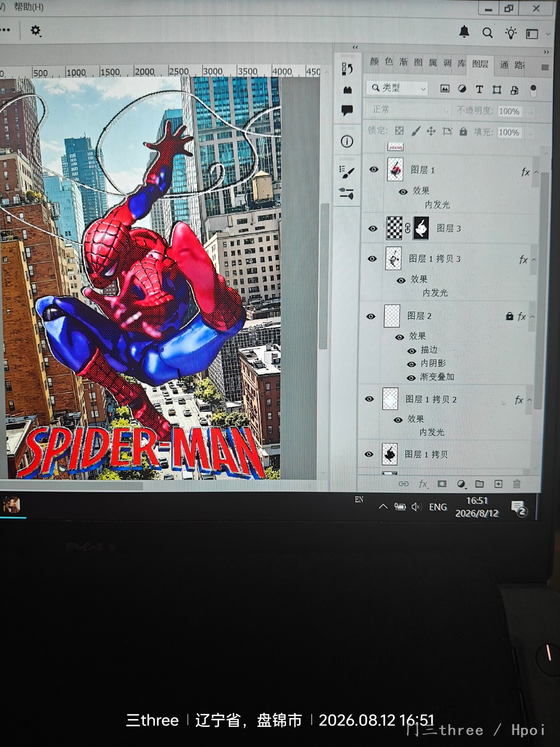This screenshot has height=747, width=560.
Task: Hide layer 图层 3
Action: (x=373, y=228)
